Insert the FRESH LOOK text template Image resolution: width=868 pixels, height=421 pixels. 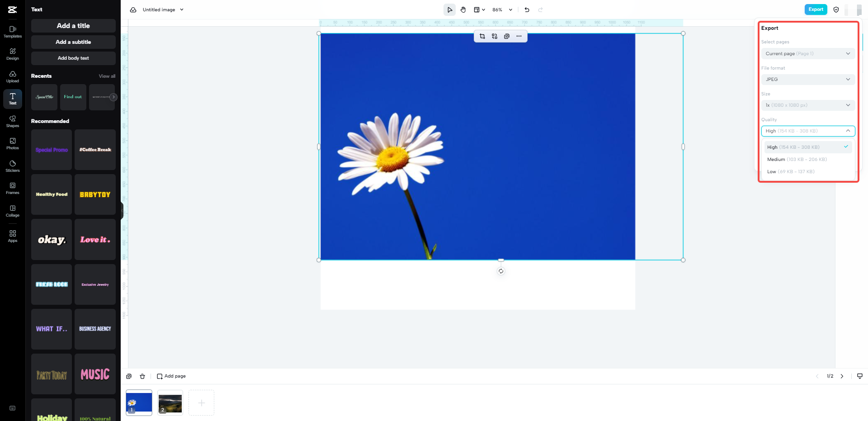pos(52,284)
